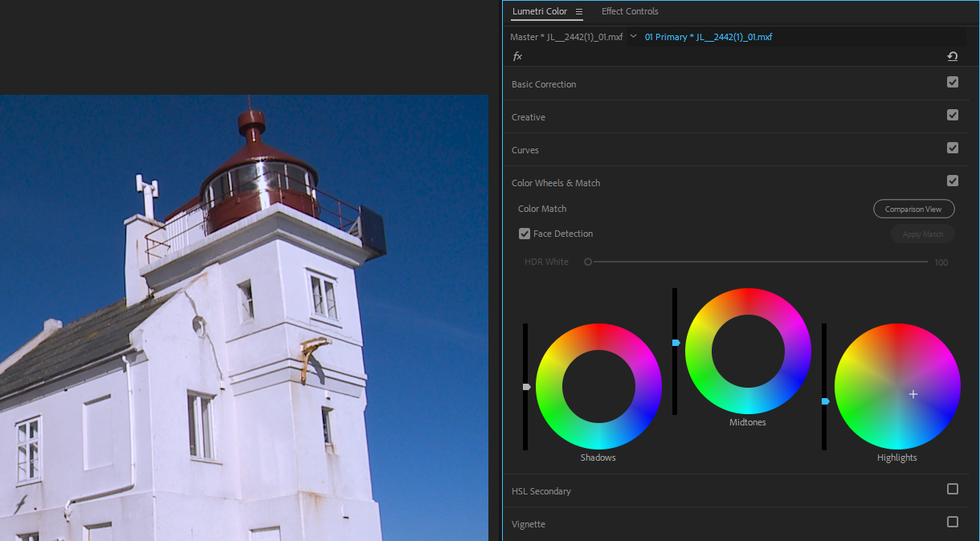Screen dimensions: 980x541
Task: Disable the Basic Correction effect
Action: (x=953, y=82)
